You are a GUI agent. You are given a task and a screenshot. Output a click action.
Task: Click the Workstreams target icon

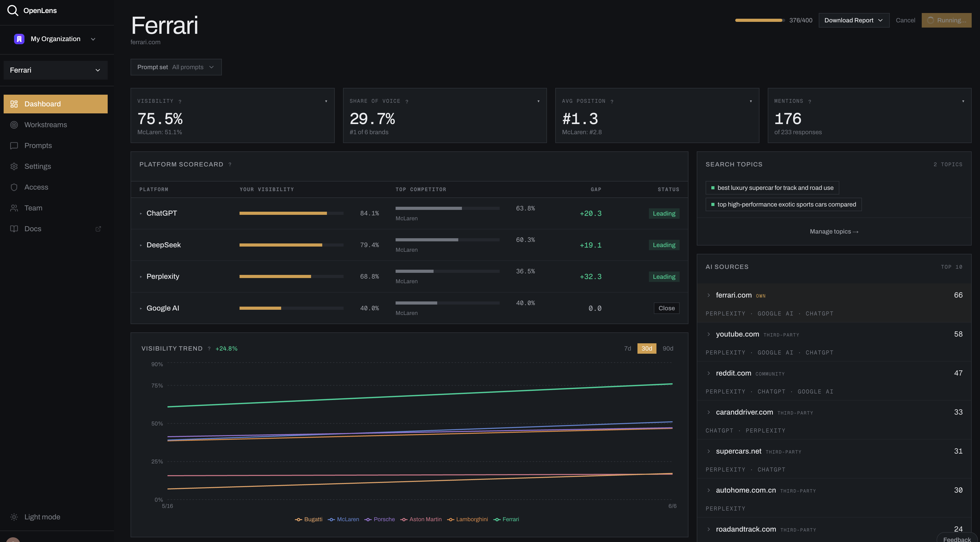[14, 125]
